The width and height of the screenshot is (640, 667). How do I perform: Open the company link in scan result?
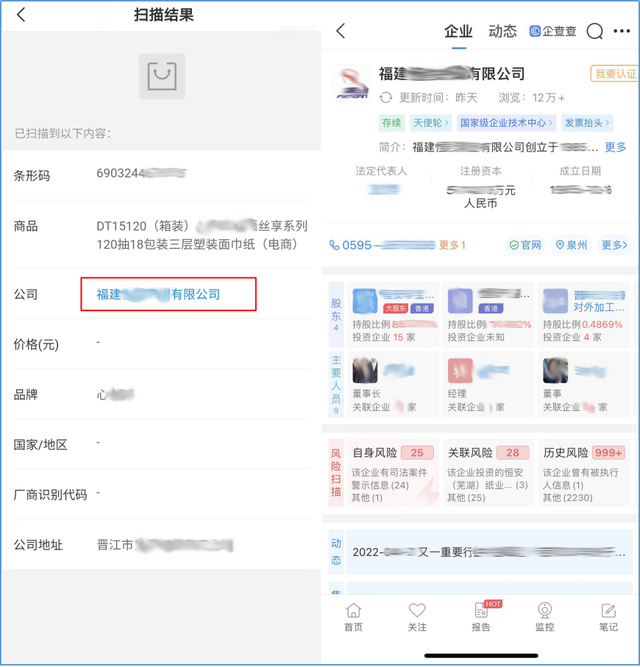(158, 294)
